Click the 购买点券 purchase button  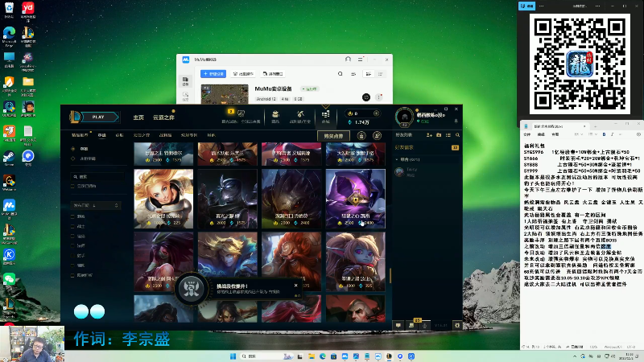coord(333,136)
